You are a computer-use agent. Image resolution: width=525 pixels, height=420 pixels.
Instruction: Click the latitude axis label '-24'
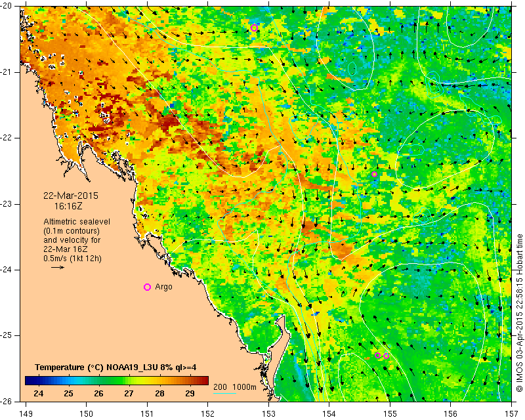6,270
